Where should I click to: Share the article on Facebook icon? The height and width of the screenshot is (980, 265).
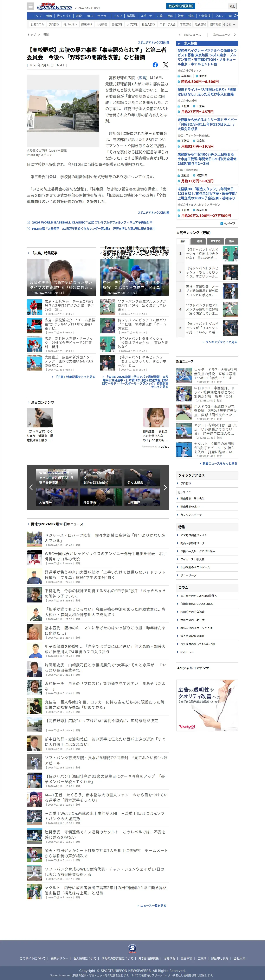(x=155, y=65)
